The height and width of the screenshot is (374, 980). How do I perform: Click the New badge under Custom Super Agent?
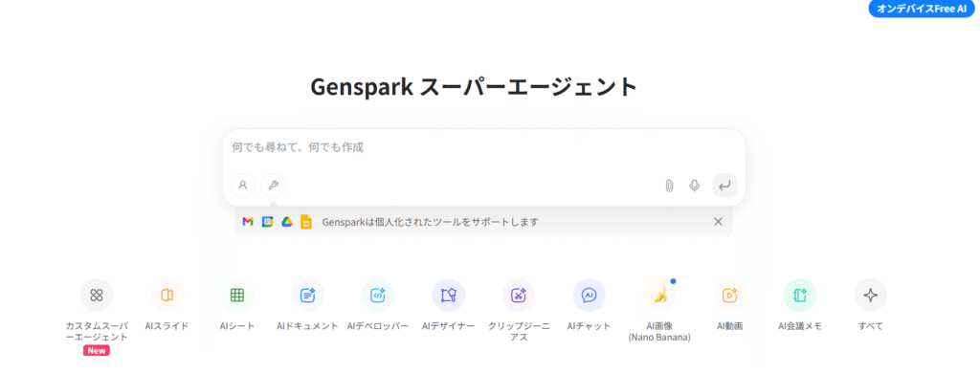(x=97, y=351)
